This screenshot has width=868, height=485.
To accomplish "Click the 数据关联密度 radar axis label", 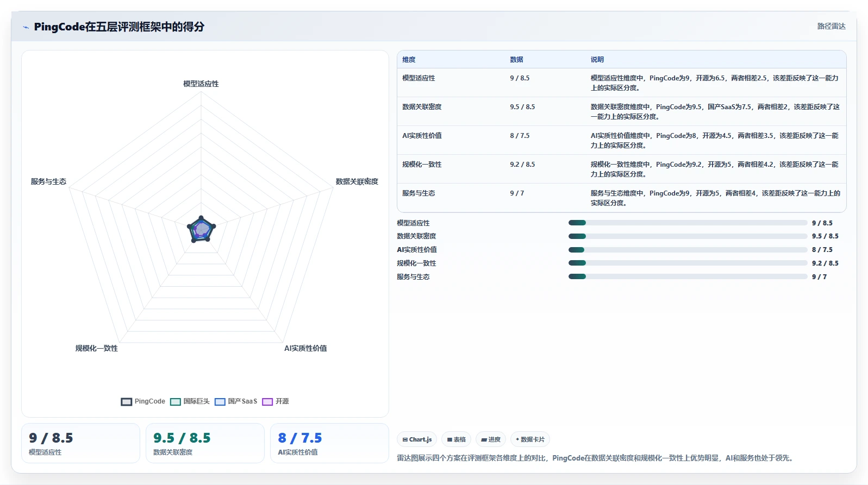I will pyautogui.click(x=357, y=181).
